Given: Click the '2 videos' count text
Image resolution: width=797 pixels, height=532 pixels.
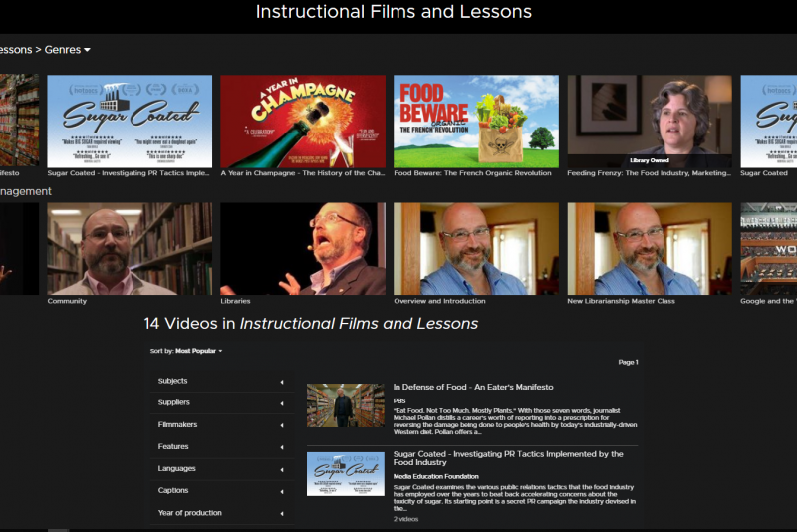Looking at the screenshot, I should pyautogui.click(x=405, y=519).
